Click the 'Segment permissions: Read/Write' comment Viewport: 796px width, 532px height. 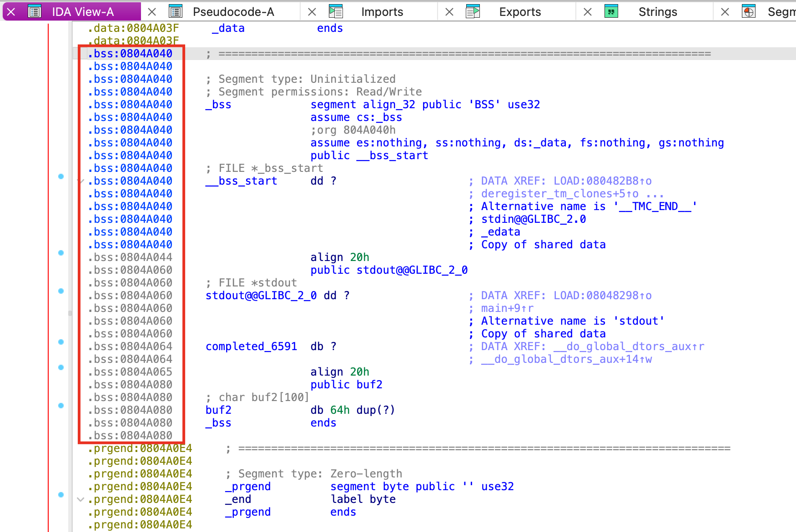click(314, 92)
